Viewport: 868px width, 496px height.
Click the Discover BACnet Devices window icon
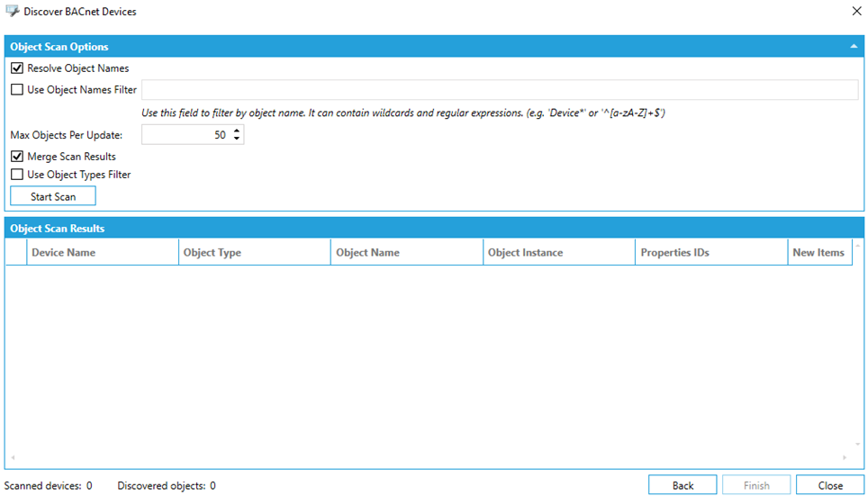(x=12, y=12)
